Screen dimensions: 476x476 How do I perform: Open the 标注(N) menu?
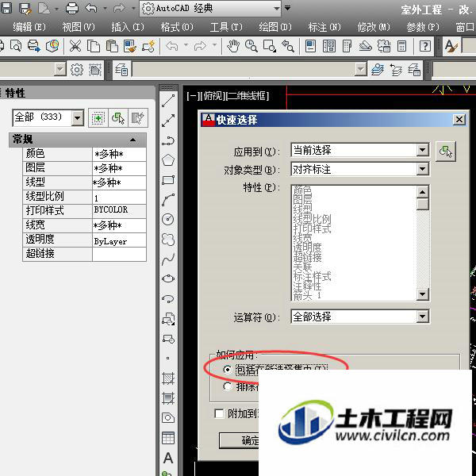click(324, 27)
